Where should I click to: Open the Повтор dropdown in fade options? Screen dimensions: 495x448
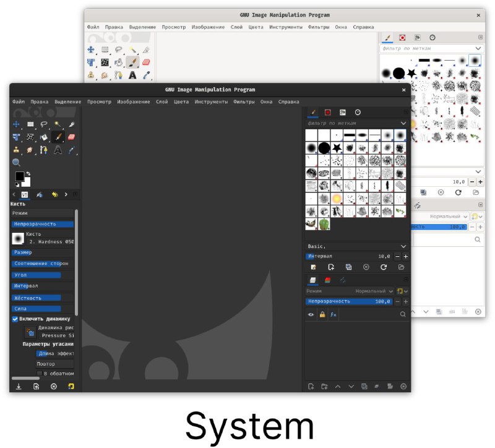pos(54,364)
